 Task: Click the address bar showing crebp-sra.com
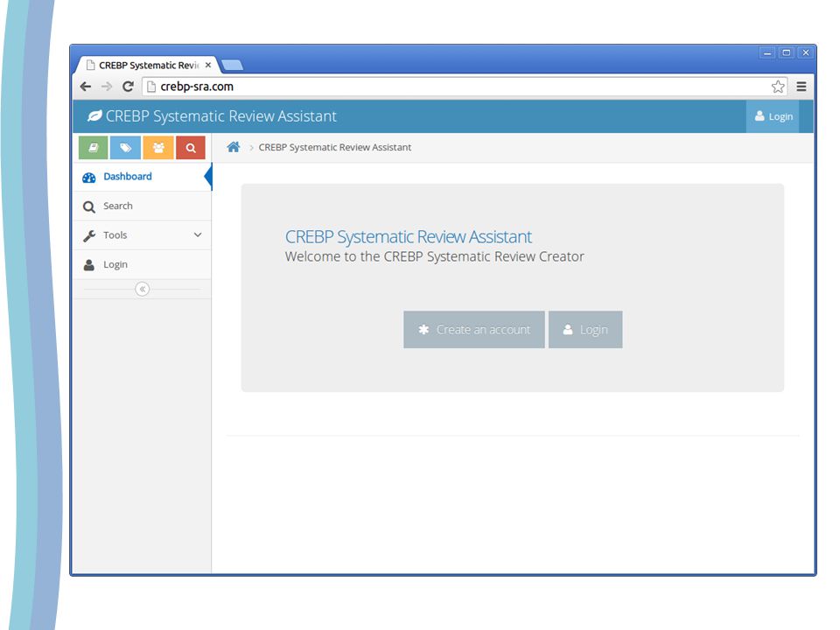point(464,87)
